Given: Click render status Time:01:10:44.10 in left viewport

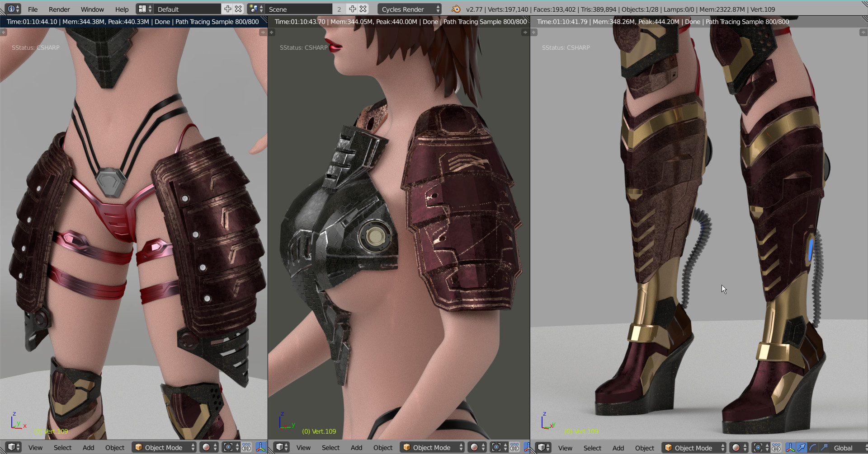Looking at the screenshot, I should pos(32,22).
